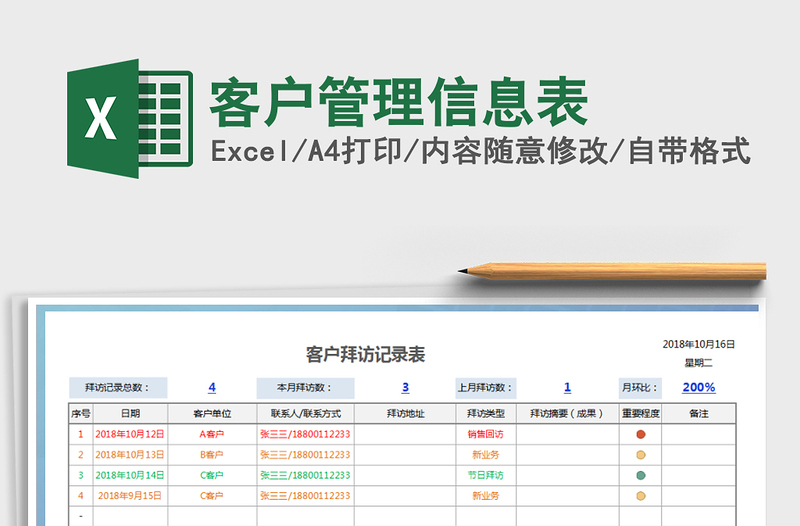Screen dimensions: 800x526
Task: Select the 2018年10月14日 date cell
Action: (130, 475)
